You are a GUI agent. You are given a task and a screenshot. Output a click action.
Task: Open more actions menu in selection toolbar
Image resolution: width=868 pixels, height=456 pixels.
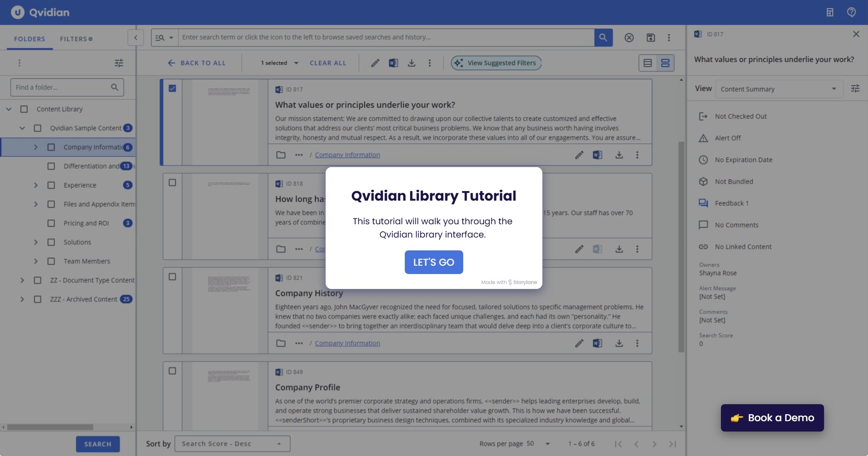click(x=430, y=63)
